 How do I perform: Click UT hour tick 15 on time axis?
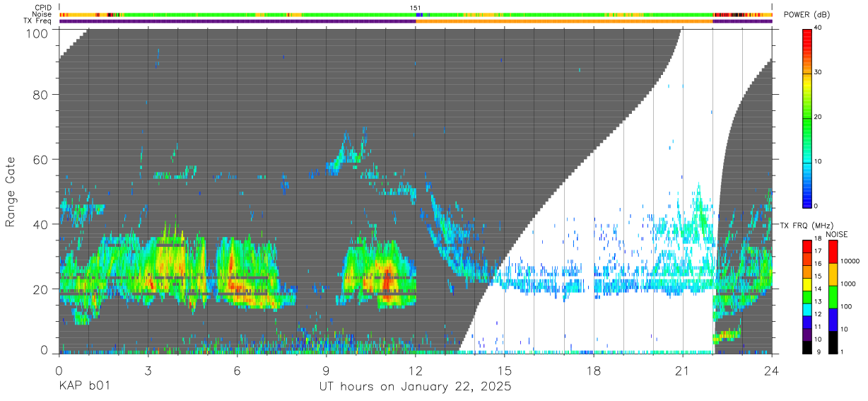coord(505,371)
